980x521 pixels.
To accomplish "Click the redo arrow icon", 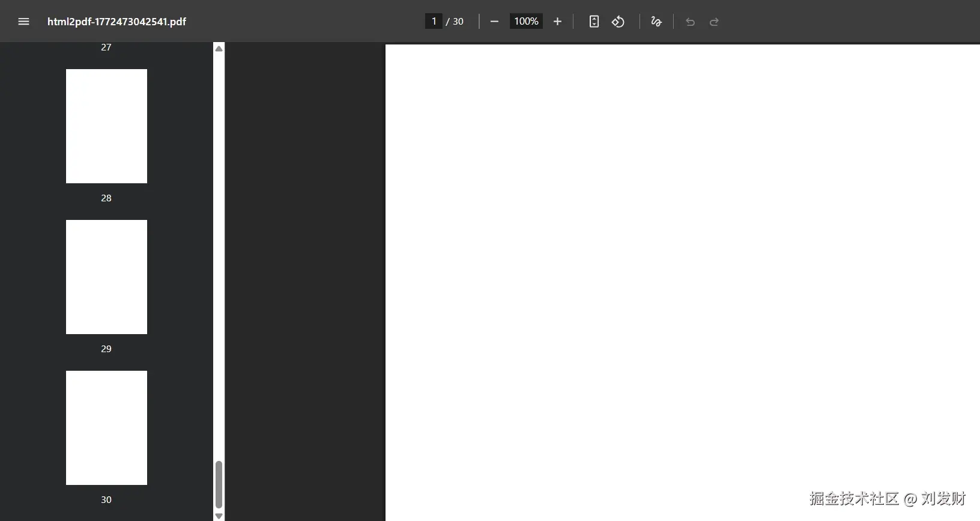I will point(714,22).
